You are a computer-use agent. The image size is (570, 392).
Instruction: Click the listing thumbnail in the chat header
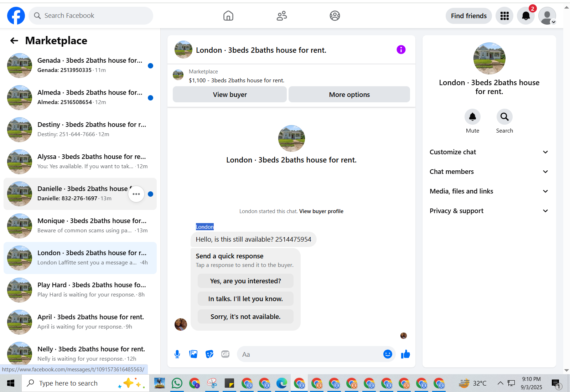pos(183,50)
